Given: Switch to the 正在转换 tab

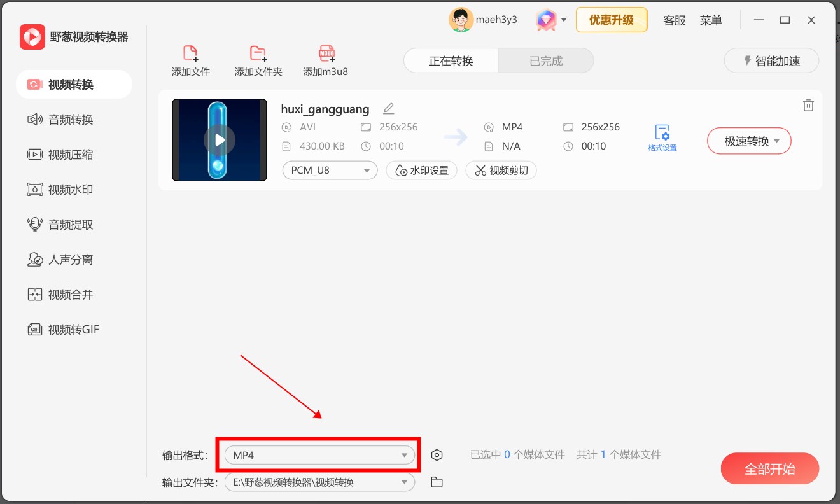Looking at the screenshot, I should [451, 61].
